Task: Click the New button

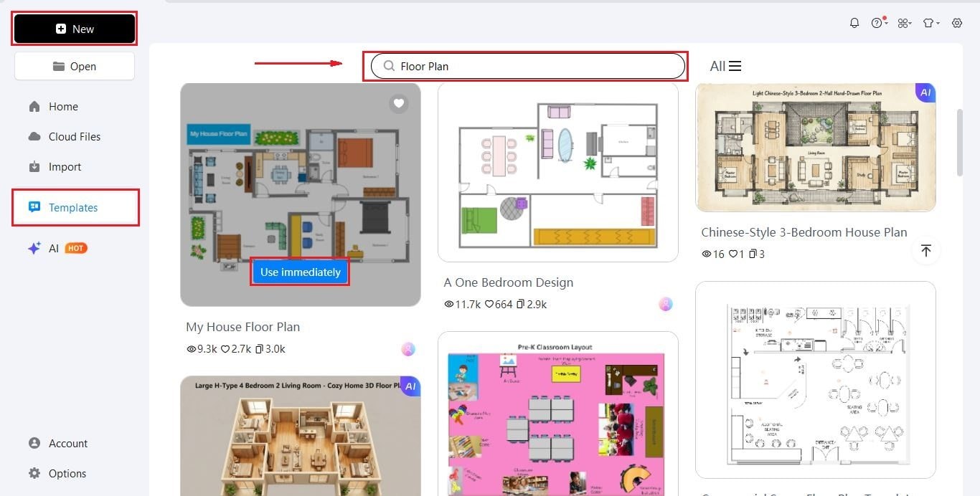Action: 75,29
